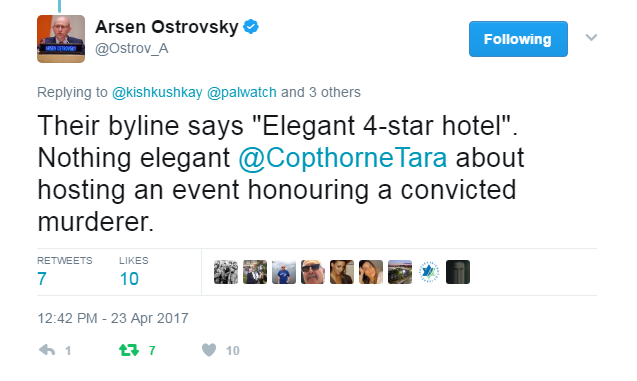The width and height of the screenshot is (637, 381).
Task: Click the heart like icon
Action: [x=209, y=350]
